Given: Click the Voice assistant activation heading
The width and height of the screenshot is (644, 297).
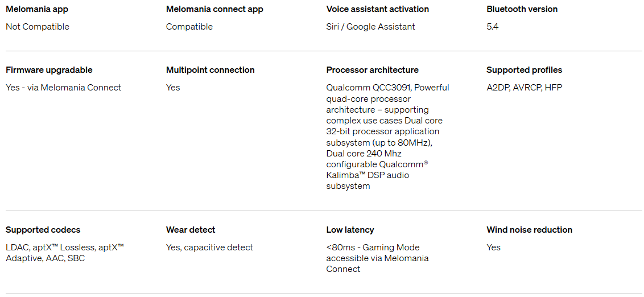Looking at the screenshot, I should coord(377,9).
